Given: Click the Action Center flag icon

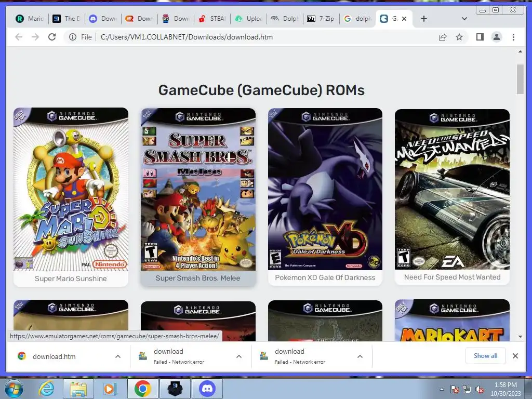Looking at the screenshot, I should point(455,389).
